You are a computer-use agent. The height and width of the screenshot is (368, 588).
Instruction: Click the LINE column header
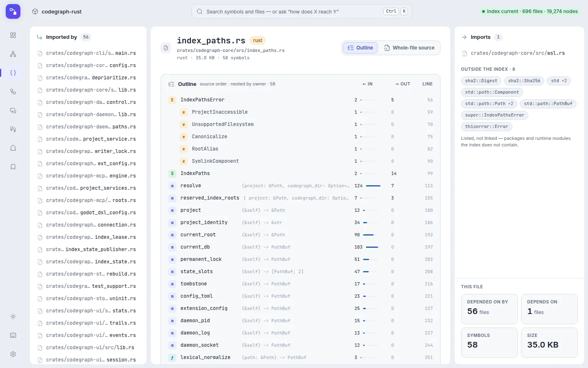(428, 84)
